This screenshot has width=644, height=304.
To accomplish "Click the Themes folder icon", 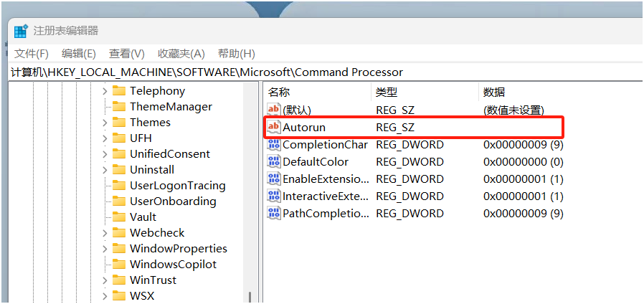I will click(119, 123).
